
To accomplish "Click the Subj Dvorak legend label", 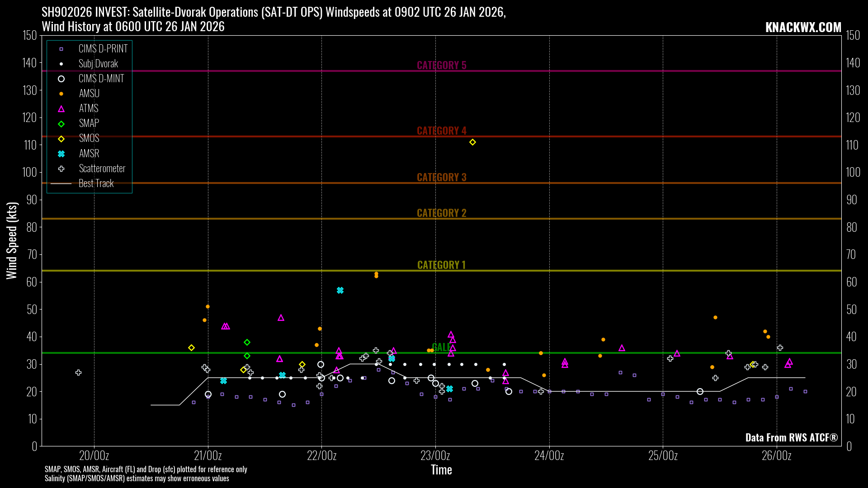I will pos(98,64).
